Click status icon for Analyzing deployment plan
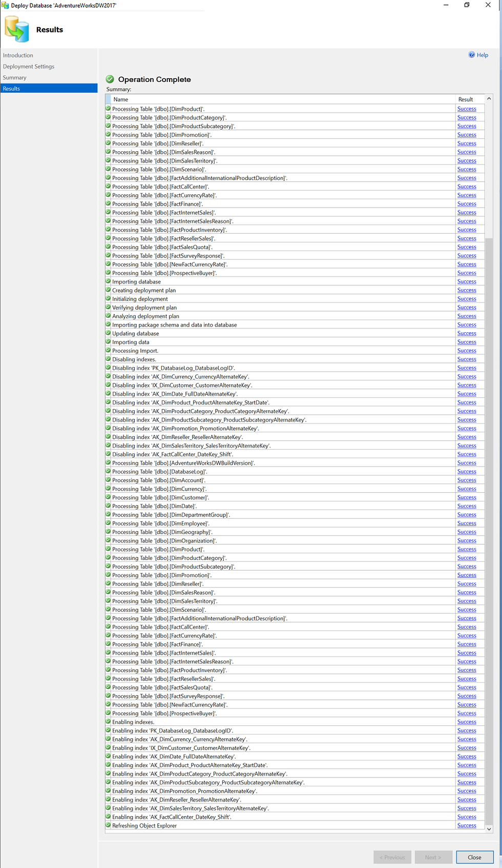 coord(108,316)
